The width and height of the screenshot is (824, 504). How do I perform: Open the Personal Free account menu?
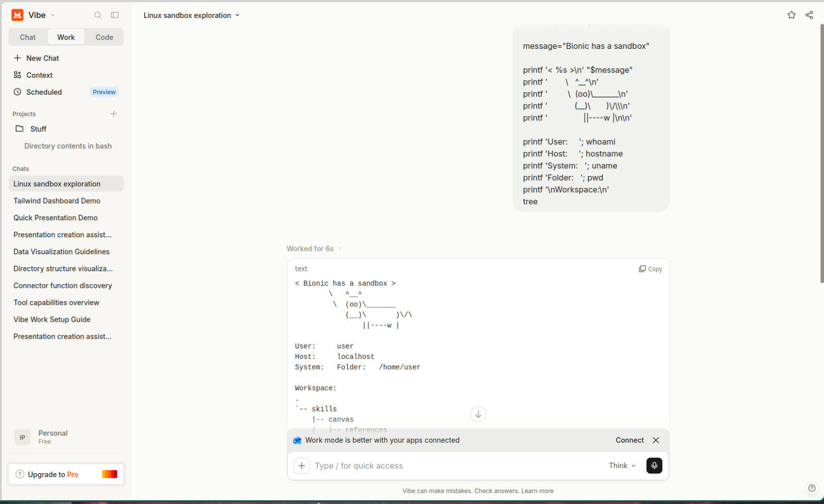(x=66, y=437)
